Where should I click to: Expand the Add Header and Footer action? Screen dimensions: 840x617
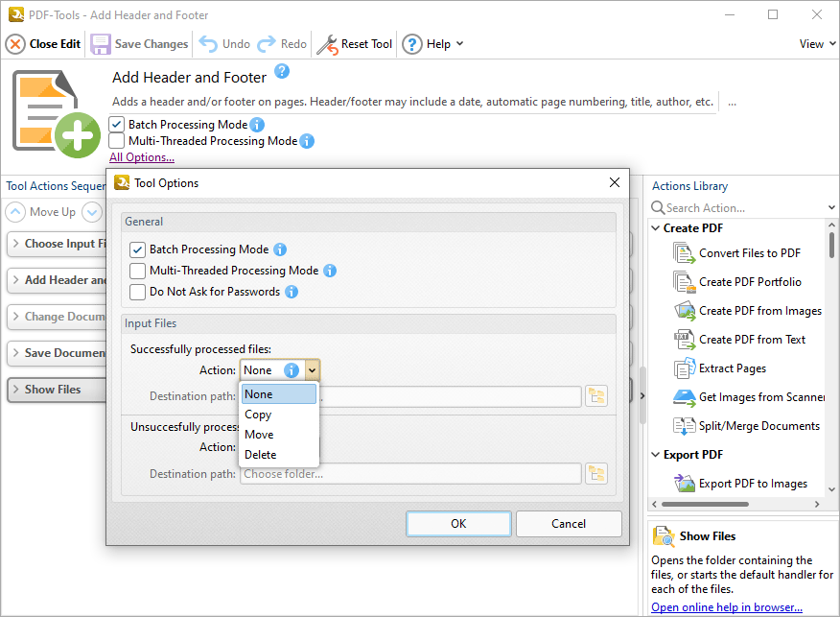click(15, 280)
